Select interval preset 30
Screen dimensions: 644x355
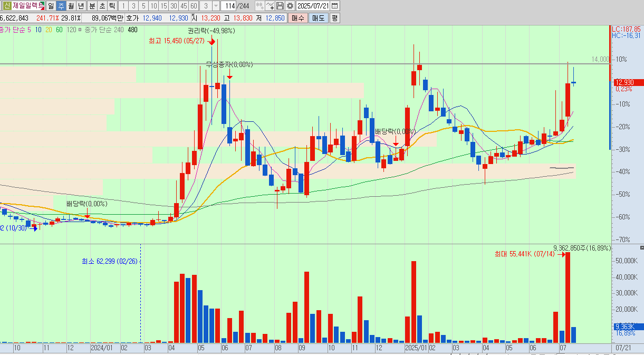[174, 6]
